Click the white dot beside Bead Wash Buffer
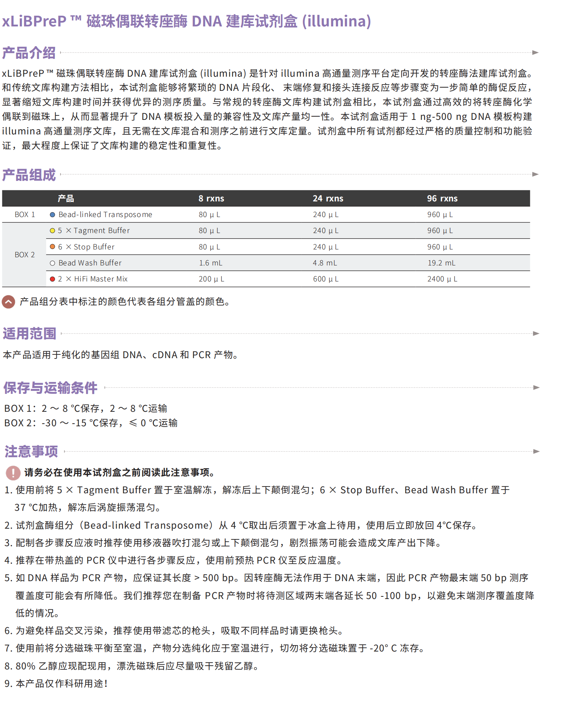The width and height of the screenshot is (588, 704). pyautogui.click(x=53, y=263)
